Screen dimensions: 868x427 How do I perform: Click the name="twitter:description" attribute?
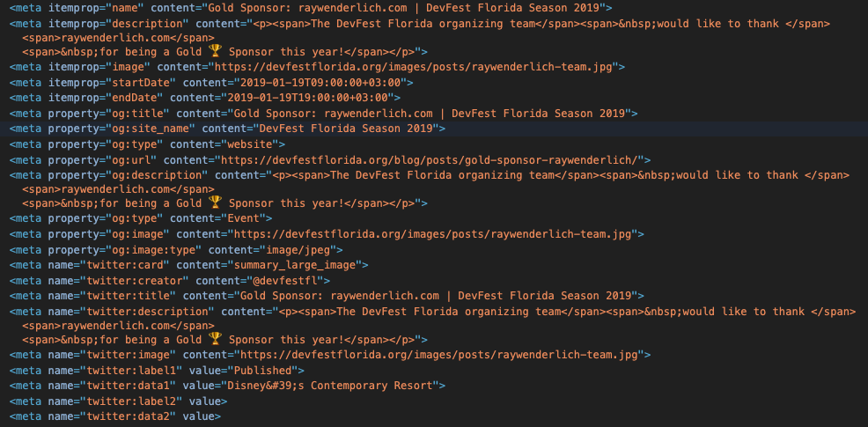[x=132, y=312]
